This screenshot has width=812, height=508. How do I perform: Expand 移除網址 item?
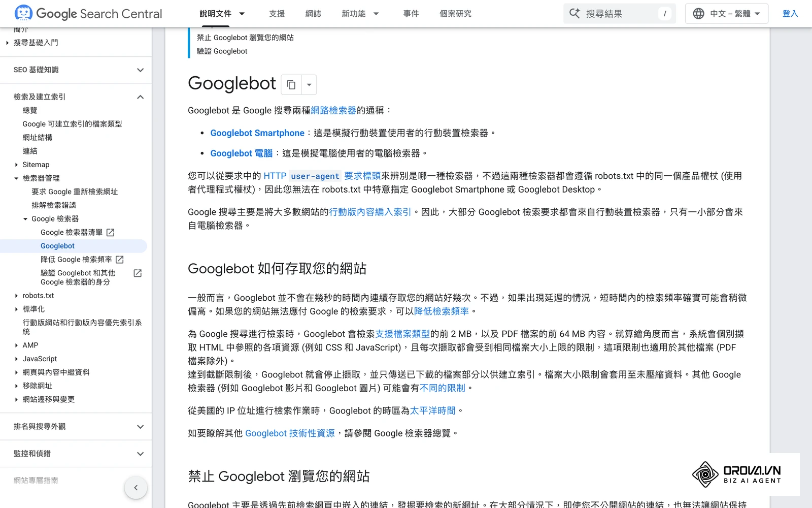pos(38,386)
